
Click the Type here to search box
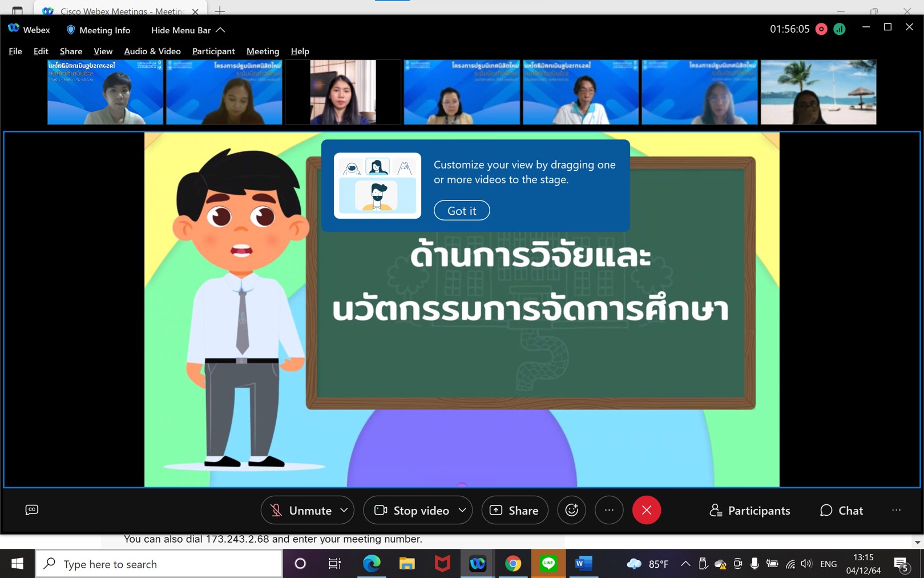click(159, 564)
